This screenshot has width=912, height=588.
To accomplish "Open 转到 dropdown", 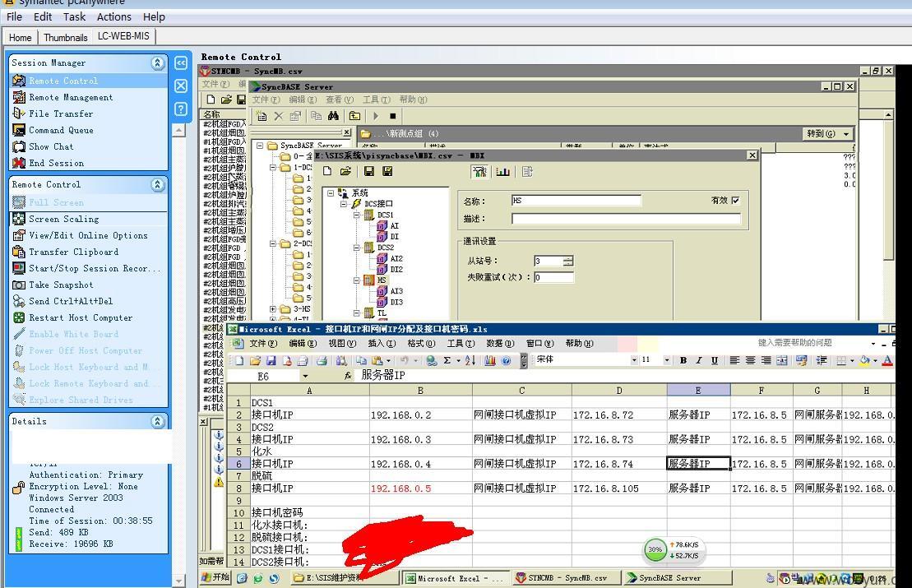I will click(x=828, y=133).
